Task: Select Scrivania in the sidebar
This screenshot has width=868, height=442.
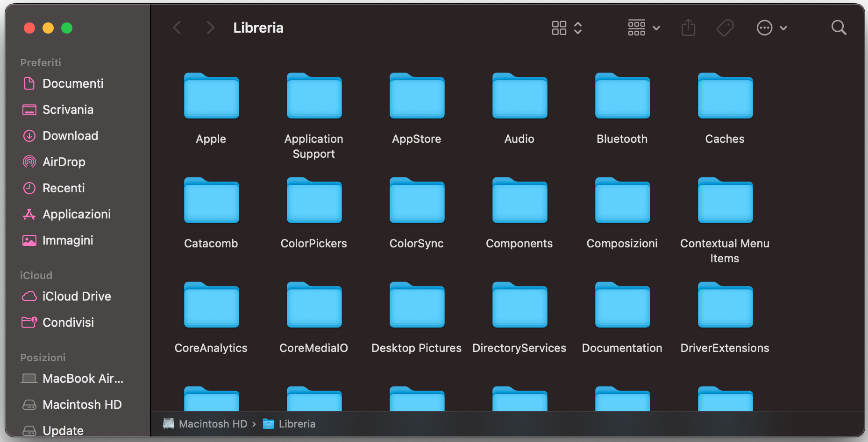Action: (68, 109)
